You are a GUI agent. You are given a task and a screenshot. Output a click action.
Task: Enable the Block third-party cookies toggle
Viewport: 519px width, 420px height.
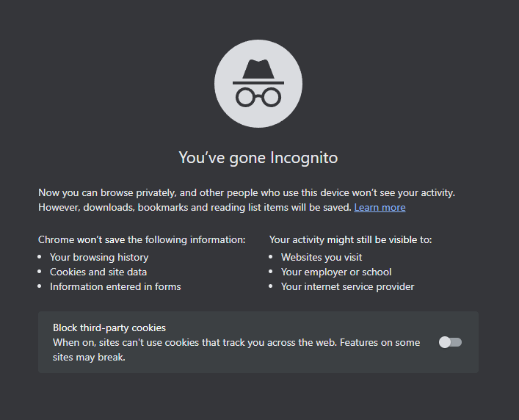449,342
